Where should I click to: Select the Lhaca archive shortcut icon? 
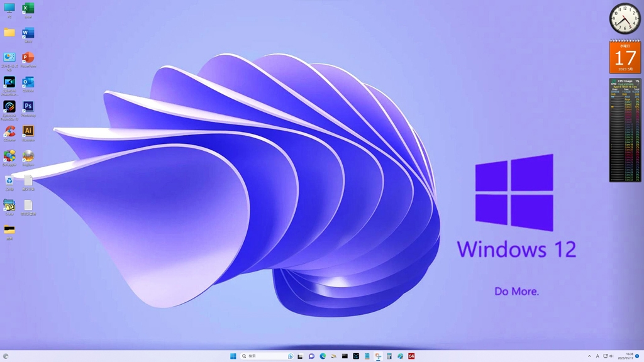click(x=9, y=207)
